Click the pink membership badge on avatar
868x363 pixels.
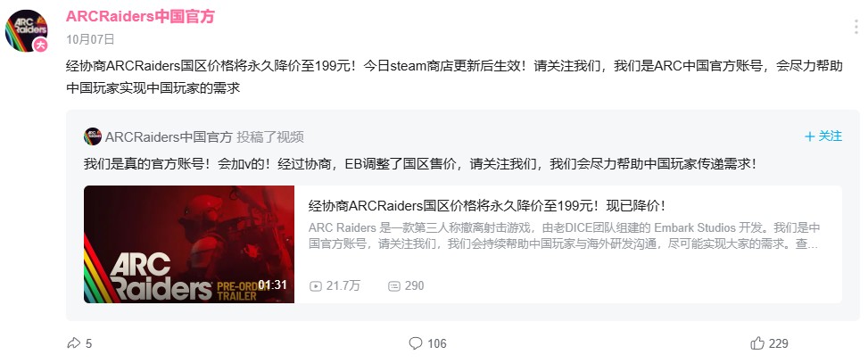click(40, 45)
